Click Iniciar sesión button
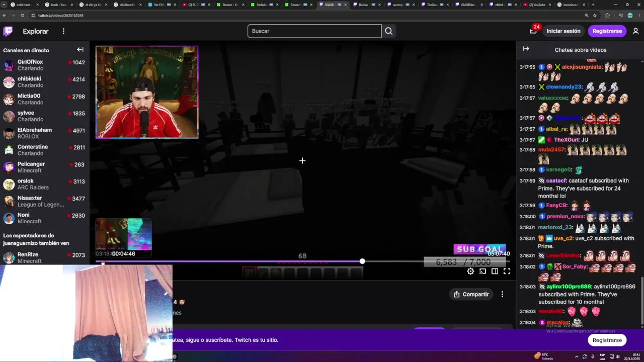The image size is (644, 362). [563, 31]
